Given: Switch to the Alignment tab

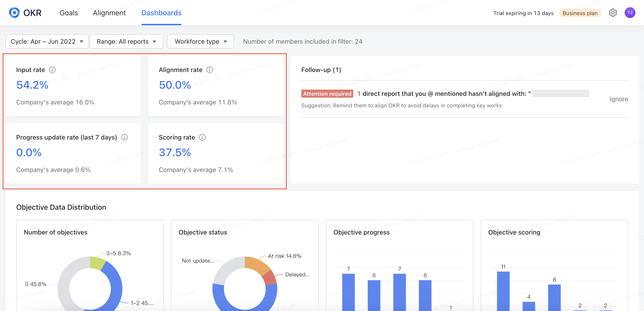Looking at the screenshot, I should coord(109,13).
